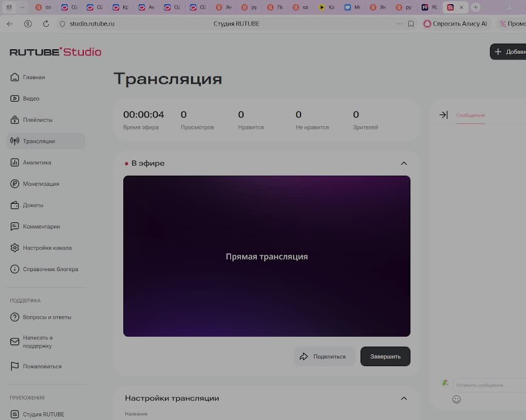Click the Прямая трансляция video preview
Image resolution: width=526 pixels, height=420 pixels.
267,256
